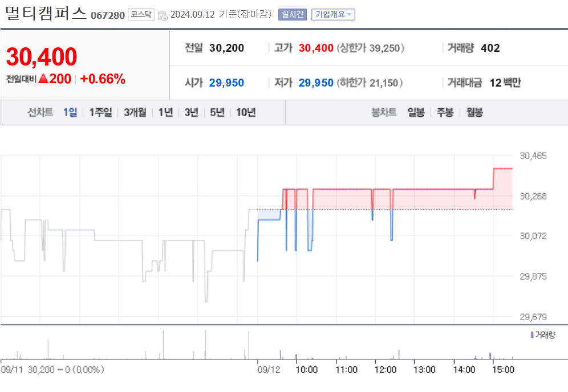Click the 10:00 time axis label
The width and height of the screenshot is (568, 392).
307,370
